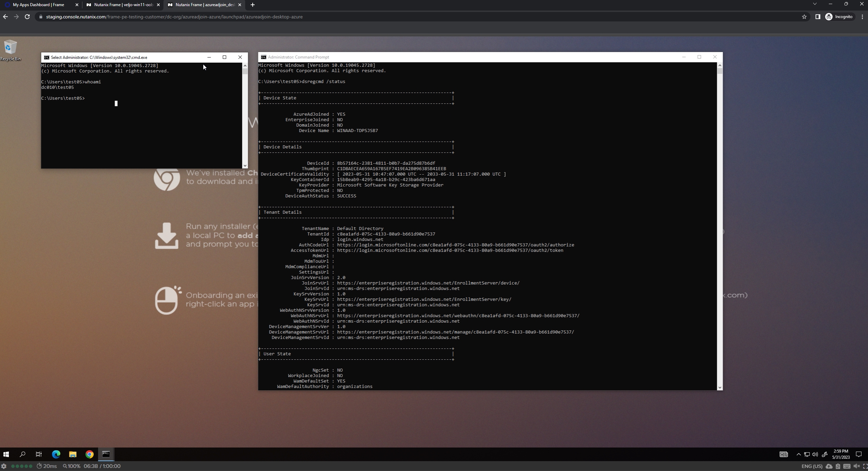Open a new browser tab
This screenshot has height=471, width=868.
tap(252, 5)
